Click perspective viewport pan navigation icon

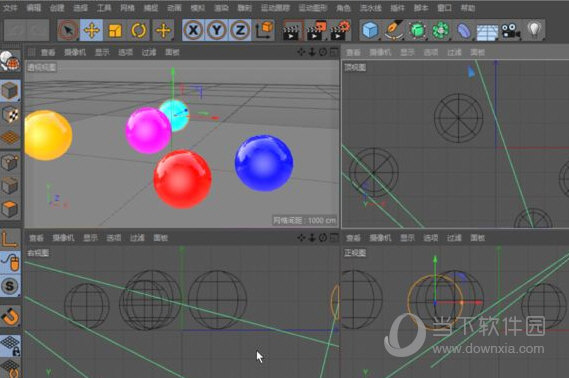[301, 52]
